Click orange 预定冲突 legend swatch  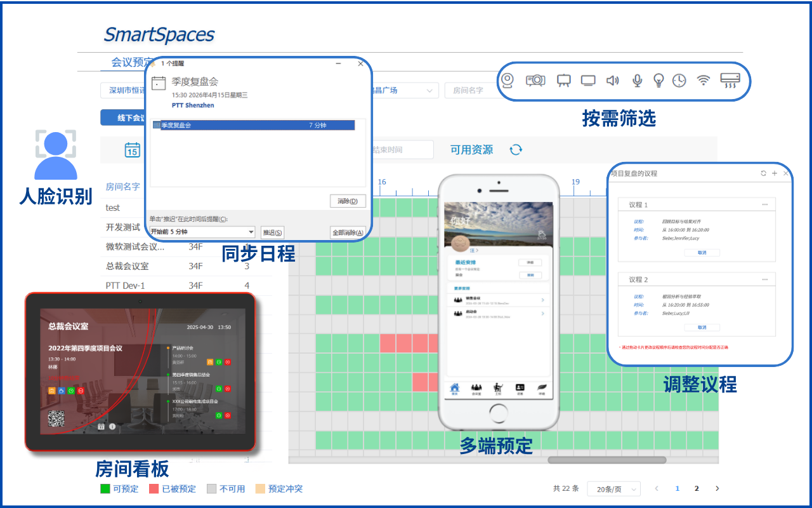260,489
